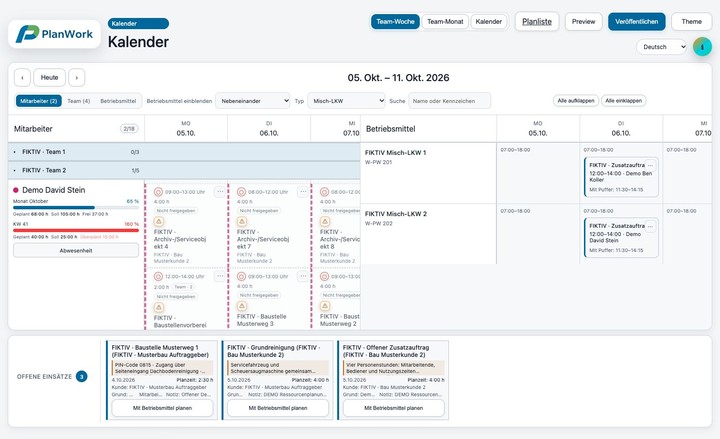The width and height of the screenshot is (720, 439).
Task: Click clock icon on Tuesday 09:00–13:00 shift
Action: (242, 276)
